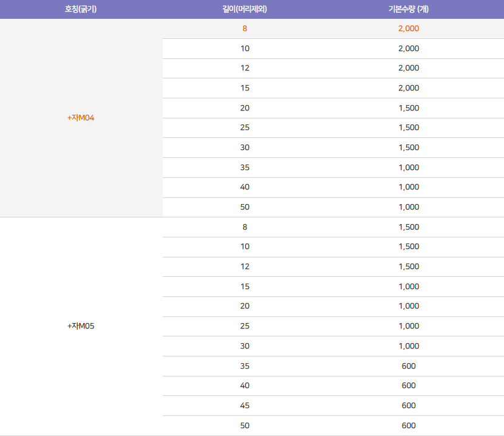This screenshot has width=504, height=436.
Task: Click the 호칭(굵기) column header
Action: 81,9
